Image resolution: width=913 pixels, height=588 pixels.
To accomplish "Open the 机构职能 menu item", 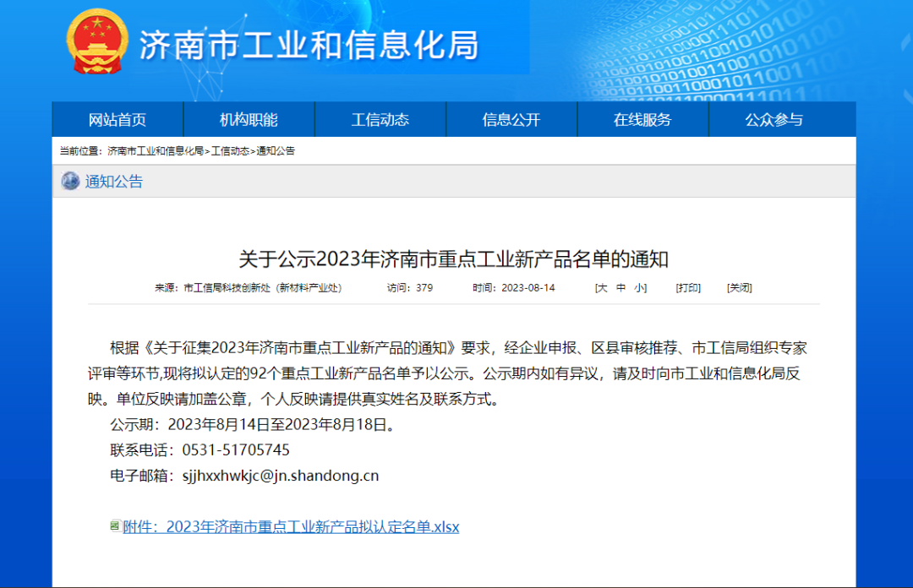I will pos(249,120).
